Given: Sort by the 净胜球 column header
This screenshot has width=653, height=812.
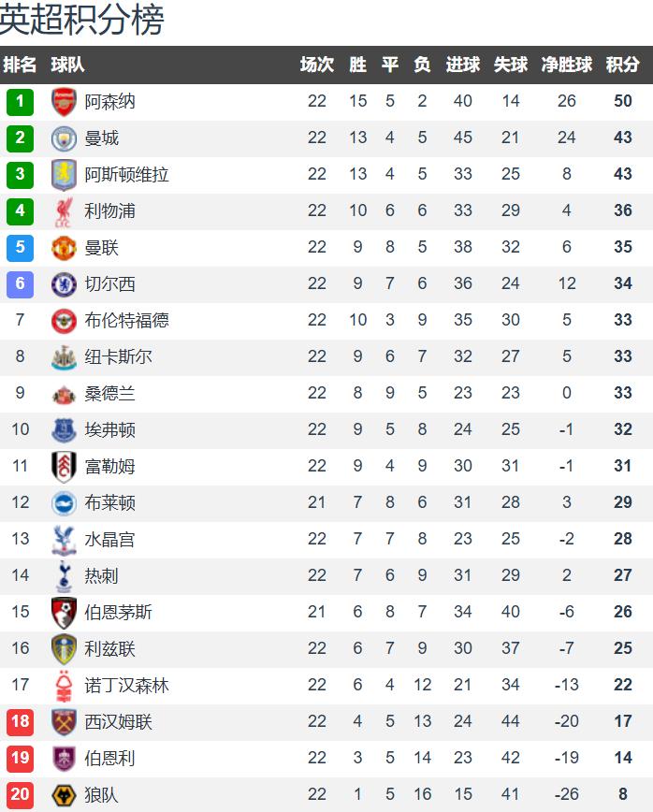Looking at the screenshot, I should [567, 65].
